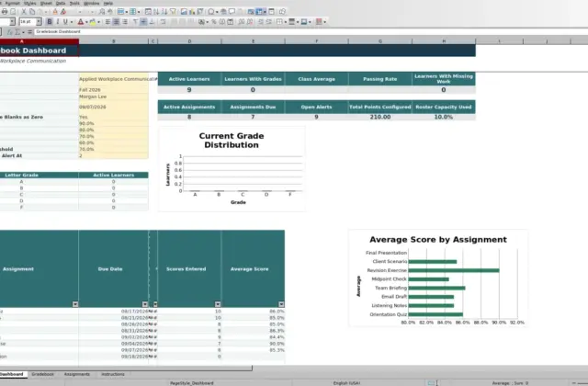
Task: Switch to the Assignments sheet tab
Action: click(77, 374)
